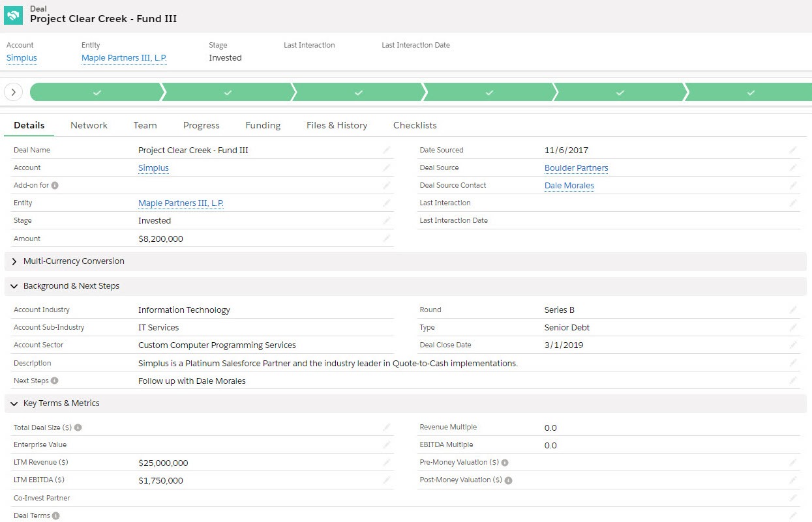Show info icon next to Next Steps label
The image size is (812, 522).
point(54,381)
